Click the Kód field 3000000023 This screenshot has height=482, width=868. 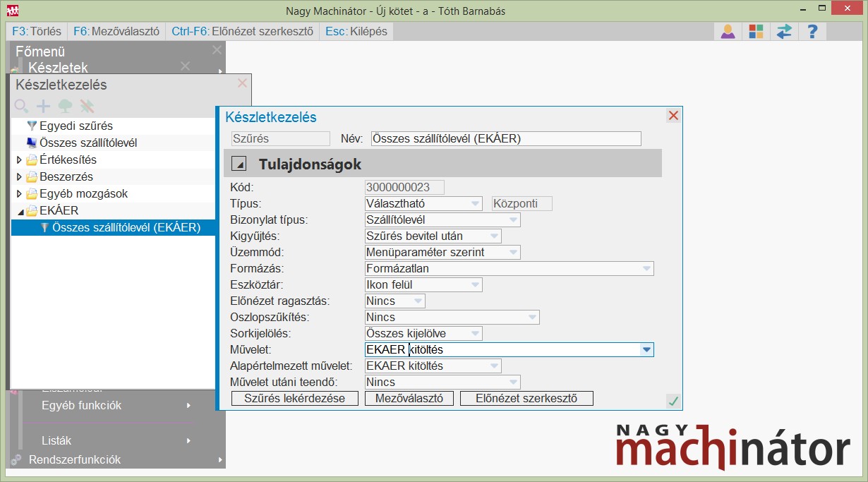pyautogui.click(x=404, y=188)
